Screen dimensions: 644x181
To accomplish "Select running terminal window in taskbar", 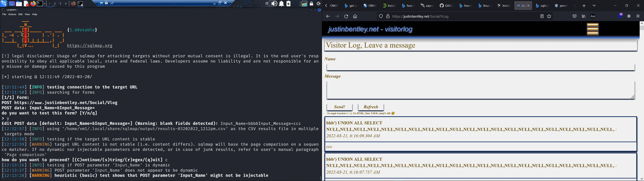I will pos(80,4).
